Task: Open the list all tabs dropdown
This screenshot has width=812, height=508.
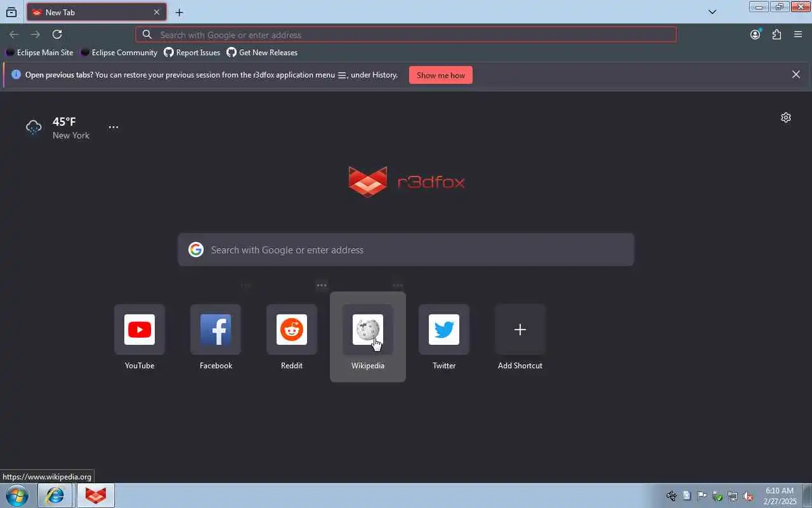Action: tap(712, 12)
